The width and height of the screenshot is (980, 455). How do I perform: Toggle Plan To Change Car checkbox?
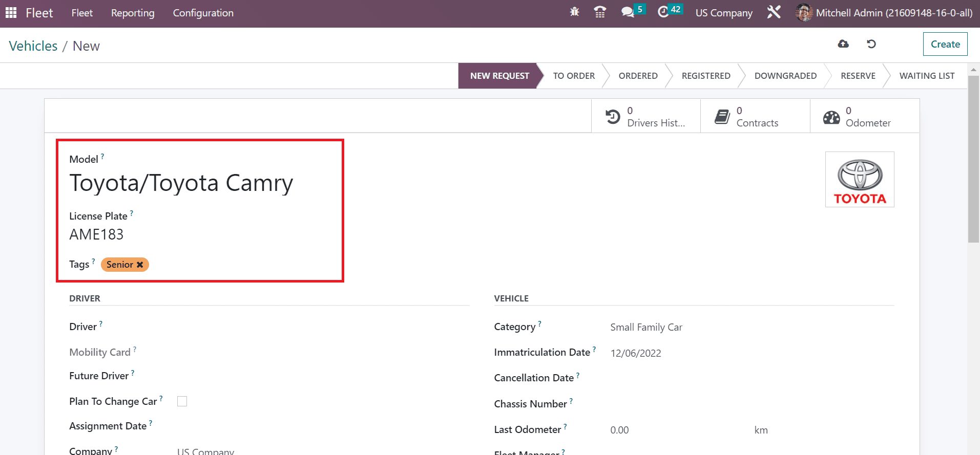[182, 401]
